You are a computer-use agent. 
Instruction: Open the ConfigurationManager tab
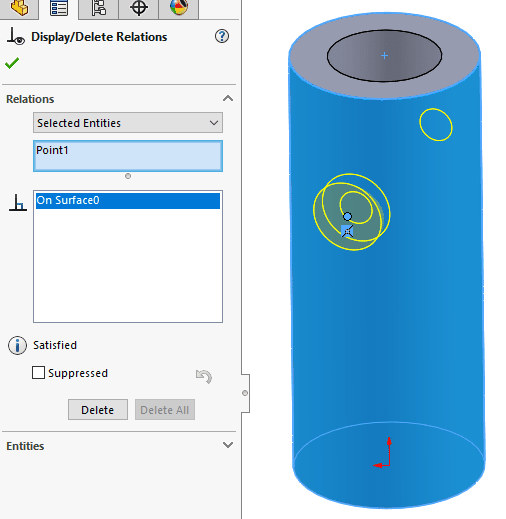pos(99,8)
